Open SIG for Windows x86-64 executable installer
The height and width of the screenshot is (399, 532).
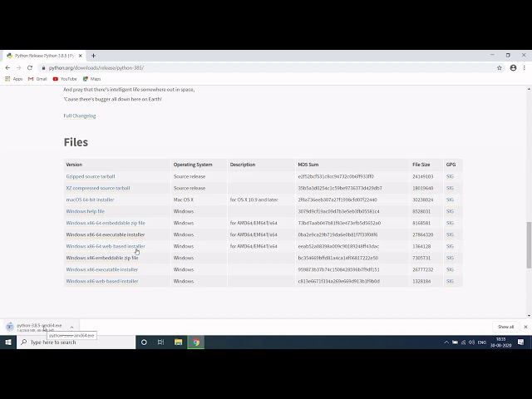click(450, 234)
